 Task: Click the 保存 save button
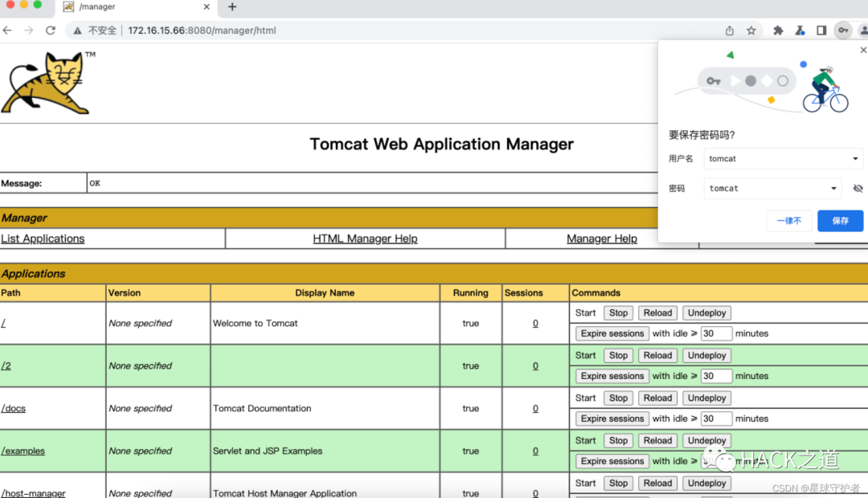click(x=841, y=221)
